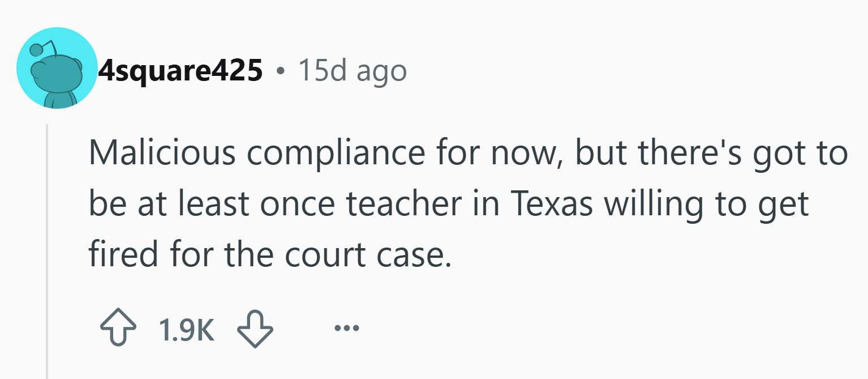Collapse the thread using the vertical line
Viewport: 868px width, 379px height.
(x=47, y=249)
